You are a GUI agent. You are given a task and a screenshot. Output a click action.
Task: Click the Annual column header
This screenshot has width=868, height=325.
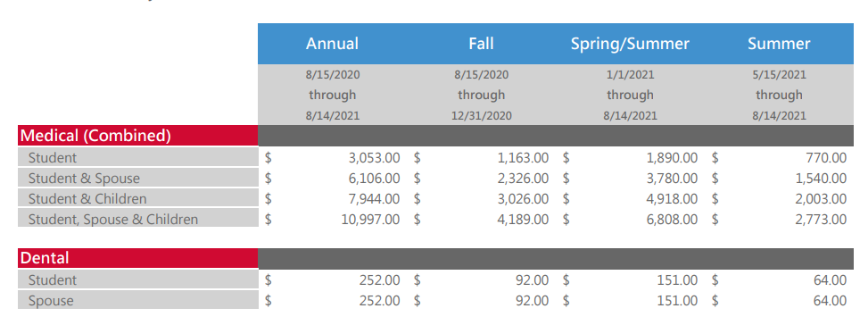332,44
